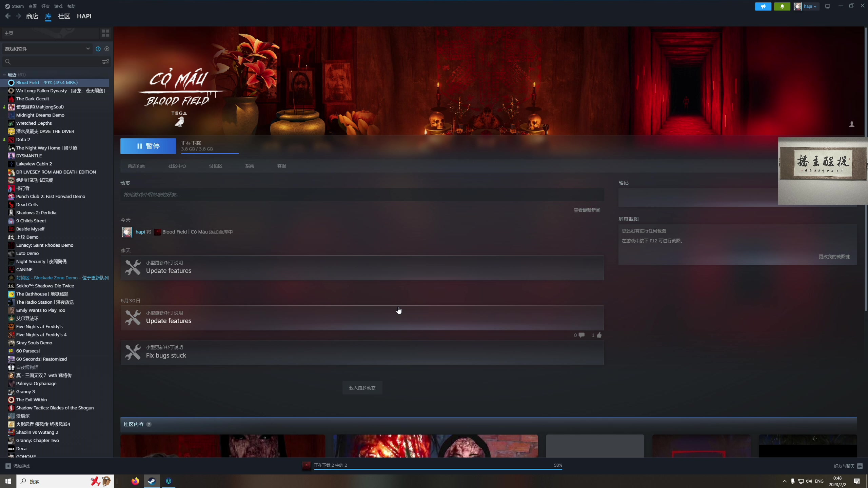Switch to the 讨论区 tab
This screenshot has width=868, height=488.
pyautogui.click(x=216, y=166)
